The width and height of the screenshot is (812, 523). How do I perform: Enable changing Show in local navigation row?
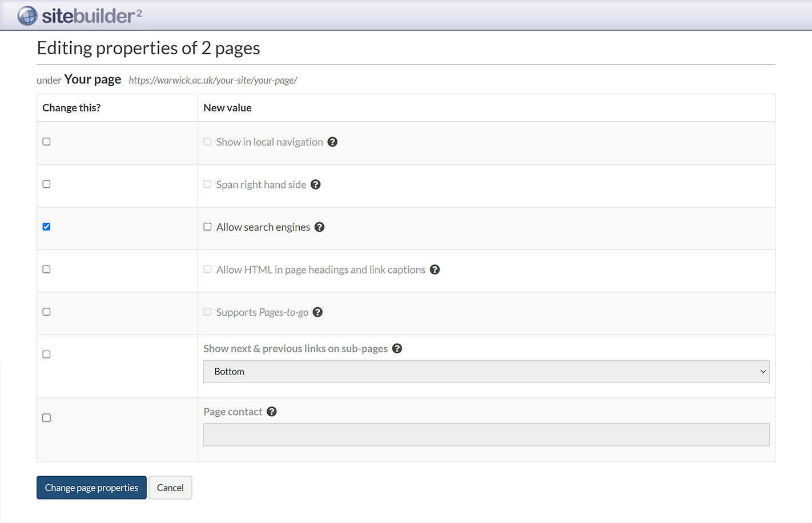(x=47, y=142)
